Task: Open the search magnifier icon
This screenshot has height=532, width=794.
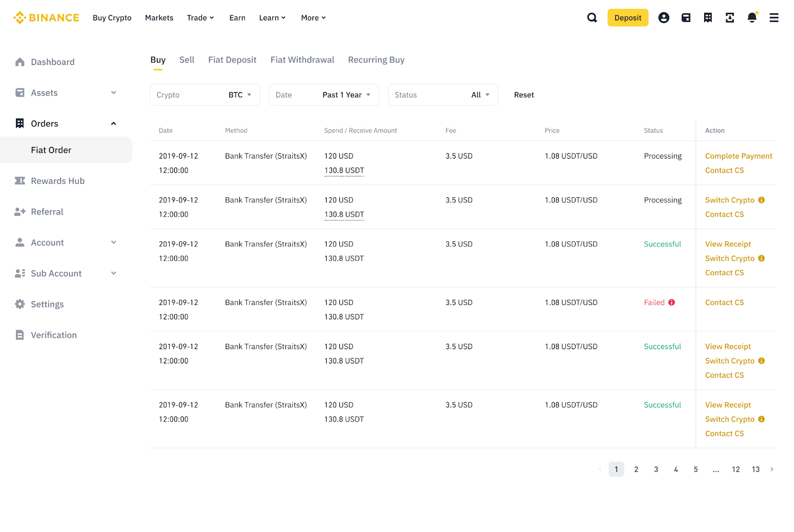Action: pos(592,18)
